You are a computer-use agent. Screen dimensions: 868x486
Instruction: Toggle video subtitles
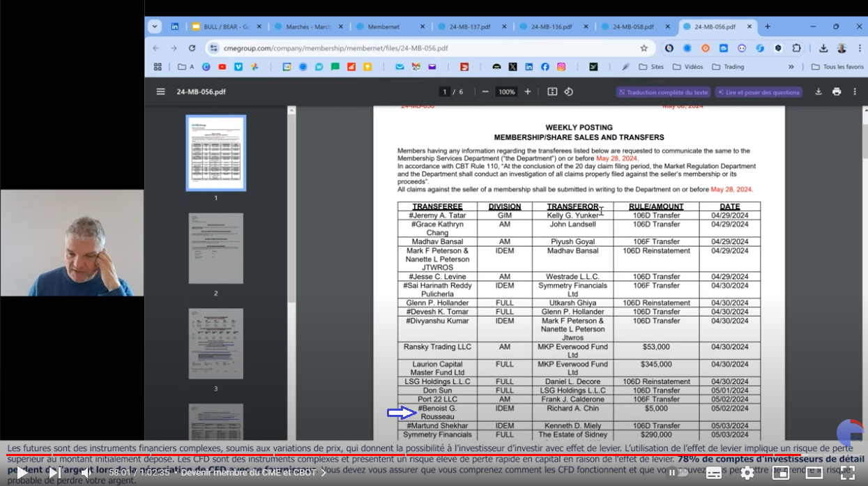tap(713, 473)
